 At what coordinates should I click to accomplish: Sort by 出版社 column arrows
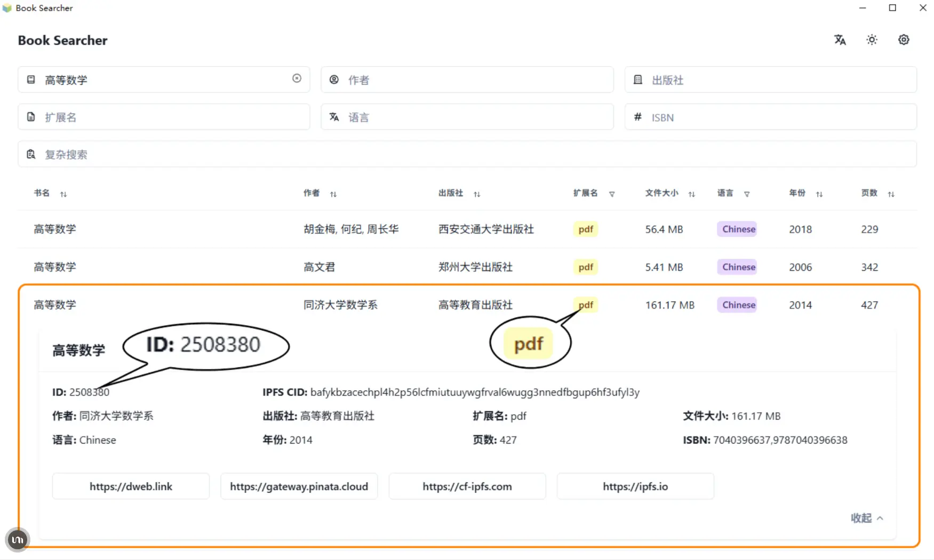477,194
